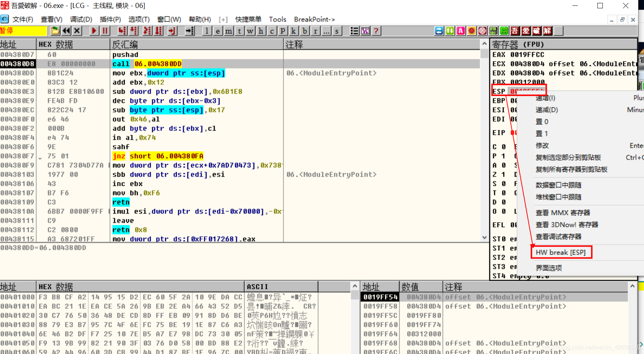
Task: Select 界面选项 context menu entry
Action: pyautogui.click(x=549, y=268)
